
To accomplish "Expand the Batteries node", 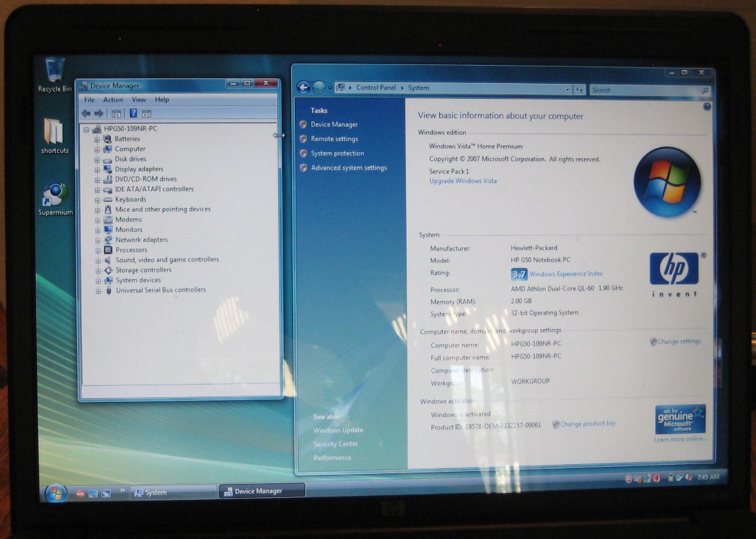I will (x=97, y=139).
